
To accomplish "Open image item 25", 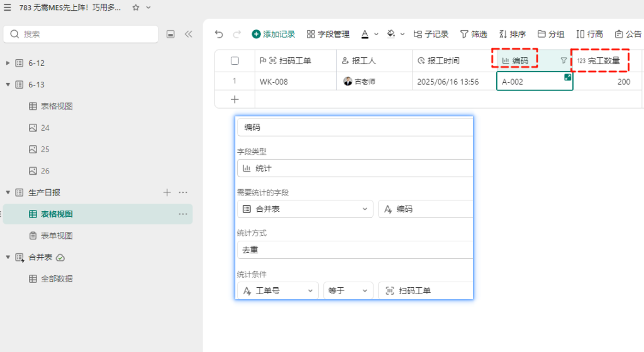I will point(39,150).
